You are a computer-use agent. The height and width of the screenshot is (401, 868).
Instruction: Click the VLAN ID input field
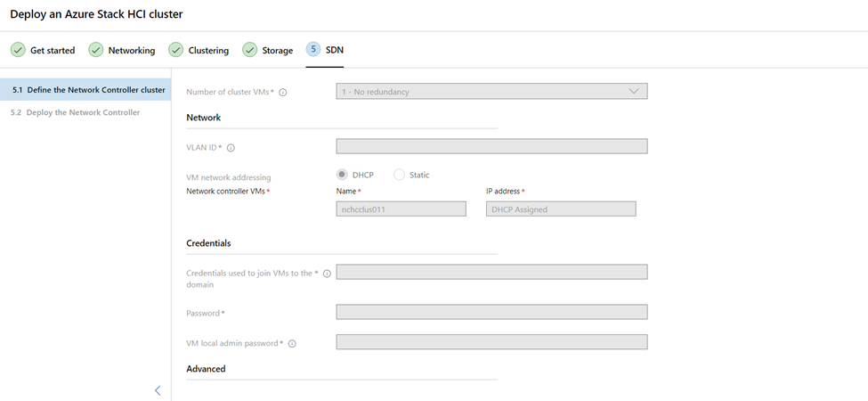(491, 146)
